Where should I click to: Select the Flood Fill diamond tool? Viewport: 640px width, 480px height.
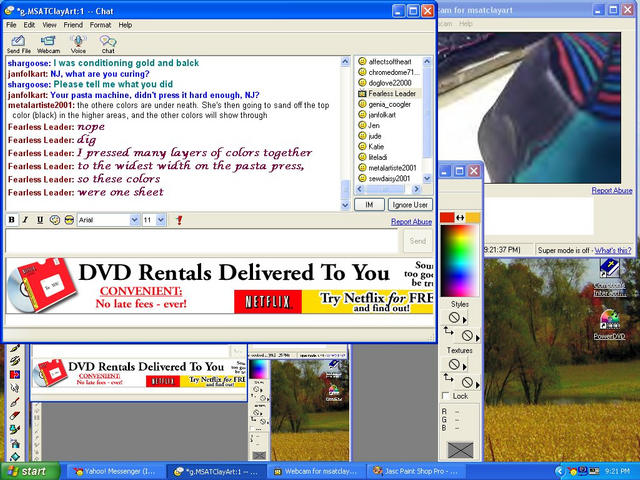coord(15,456)
